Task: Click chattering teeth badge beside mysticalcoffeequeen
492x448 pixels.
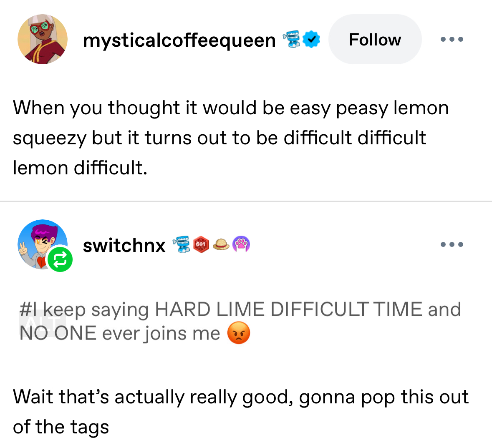Action: (x=291, y=39)
